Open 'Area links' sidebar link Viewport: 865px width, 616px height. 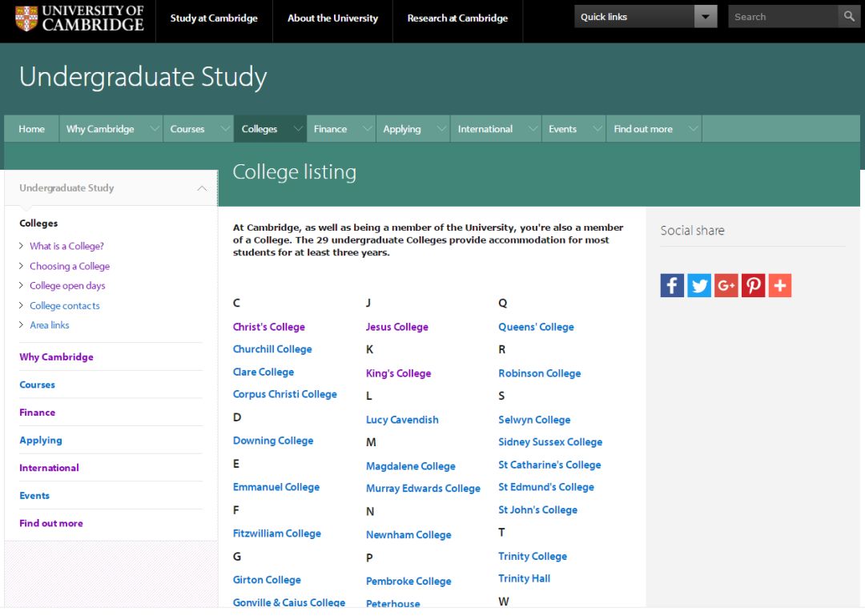pyautogui.click(x=50, y=325)
